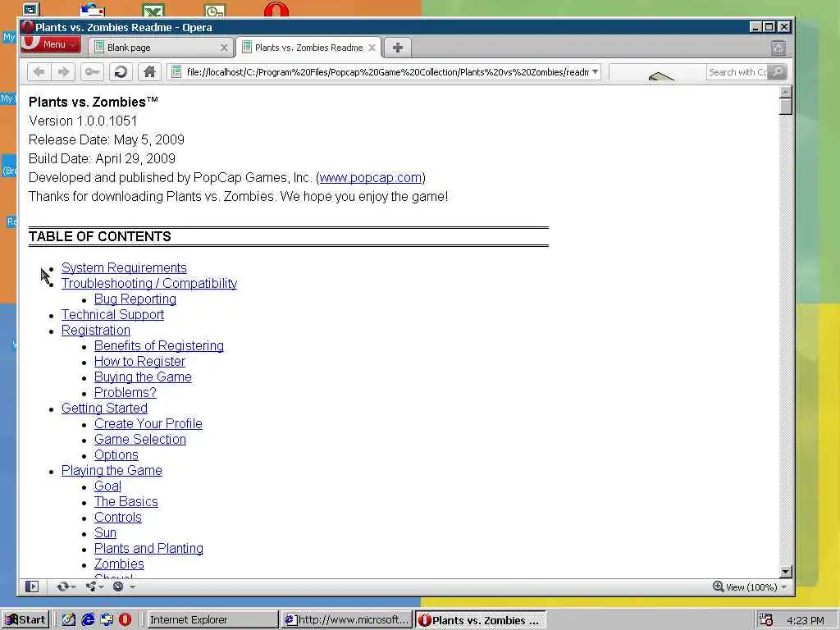Expand the View zoom dropdown arrow
This screenshot has width=840, height=630.
(784, 587)
